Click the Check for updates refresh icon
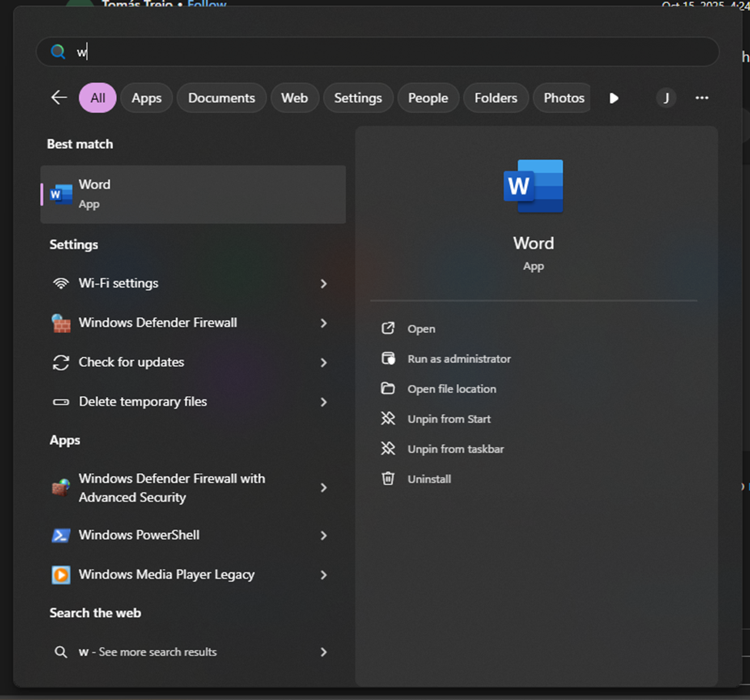The width and height of the screenshot is (750, 700). 61,362
